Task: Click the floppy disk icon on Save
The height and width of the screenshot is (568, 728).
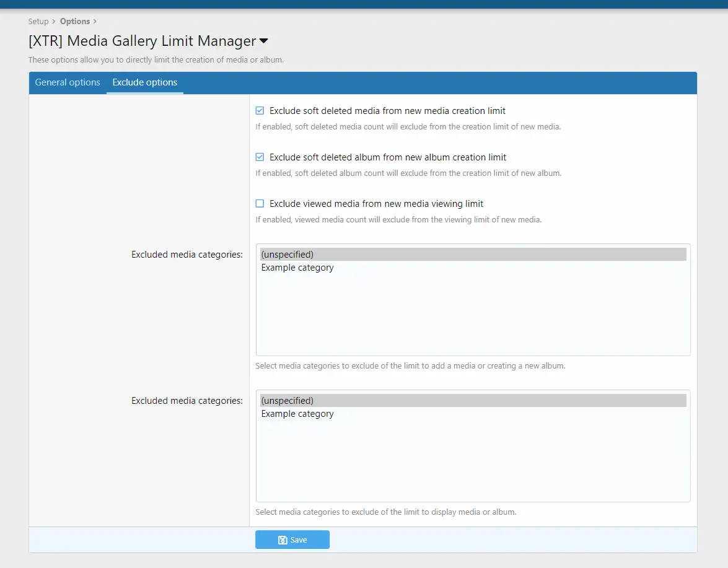Action: point(283,540)
